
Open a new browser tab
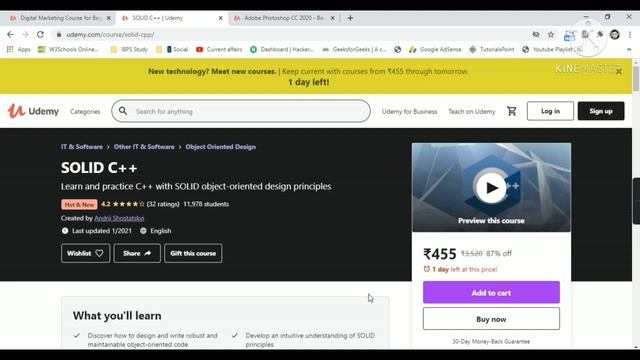point(350,18)
